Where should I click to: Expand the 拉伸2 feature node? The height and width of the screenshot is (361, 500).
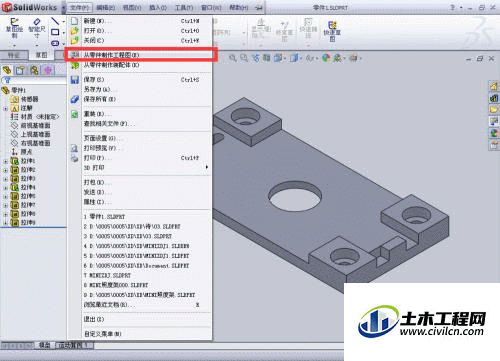(x=5, y=170)
